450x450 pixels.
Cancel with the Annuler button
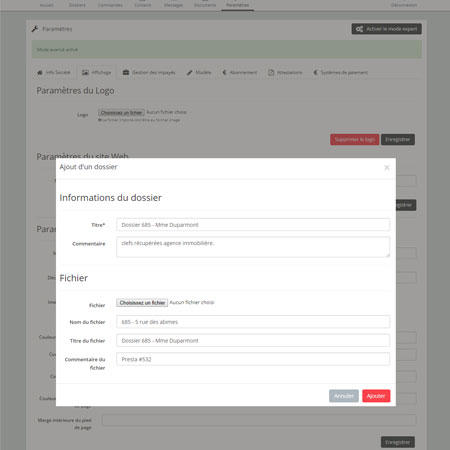pyautogui.click(x=344, y=396)
